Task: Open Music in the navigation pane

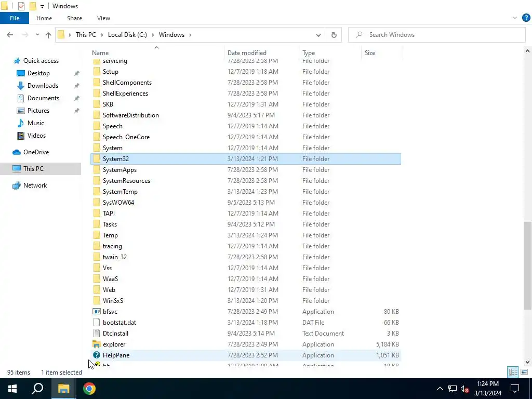Action: tap(36, 123)
